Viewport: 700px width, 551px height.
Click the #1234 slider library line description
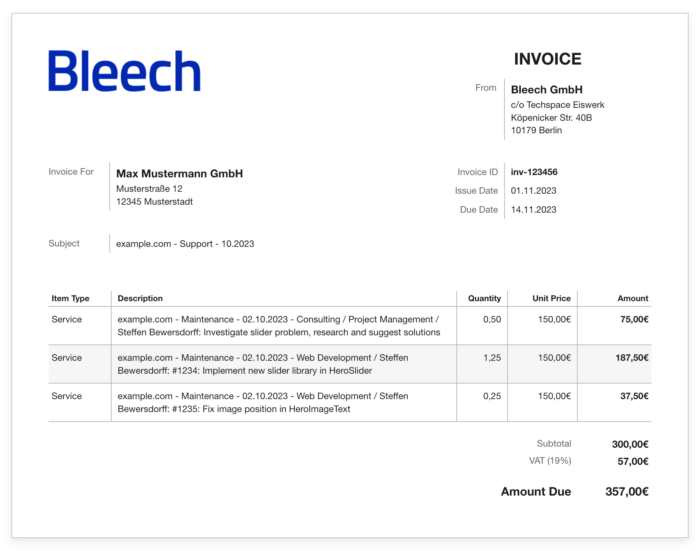263,364
